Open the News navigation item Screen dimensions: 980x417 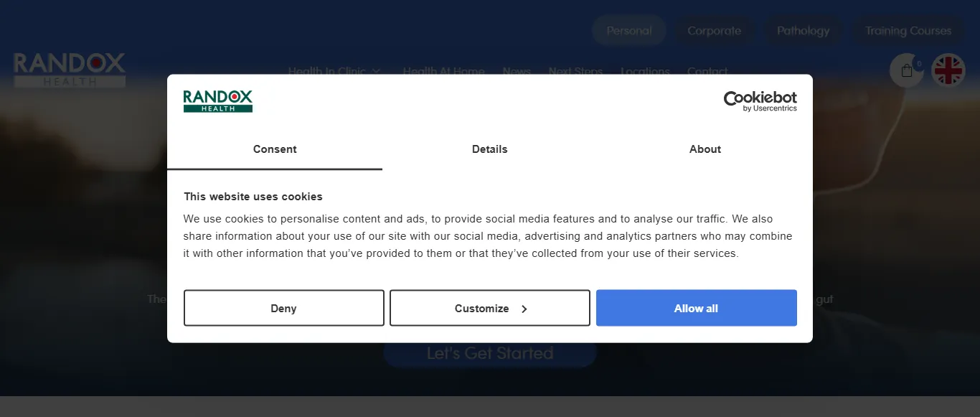pyautogui.click(x=517, y=71)
